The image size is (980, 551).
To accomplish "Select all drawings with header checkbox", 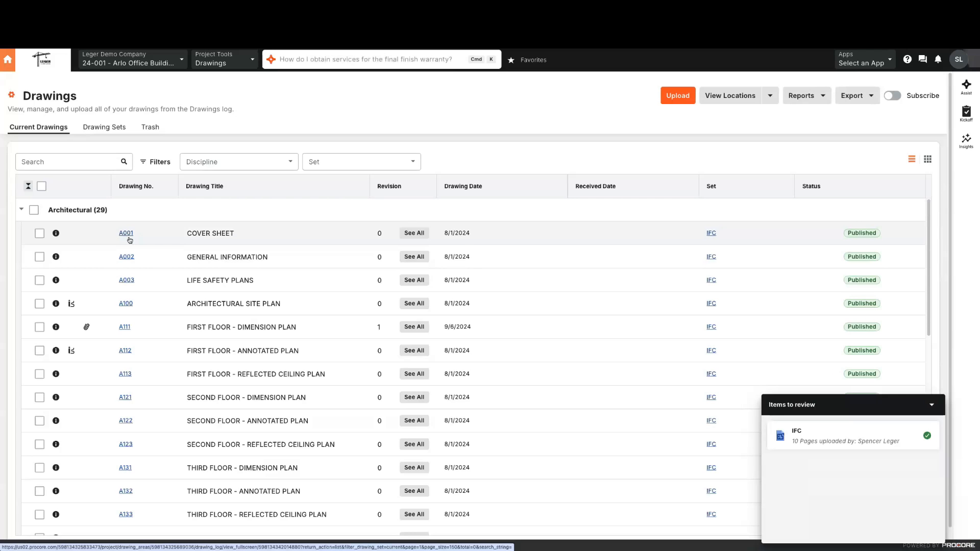I will click(x=41, y=186).
